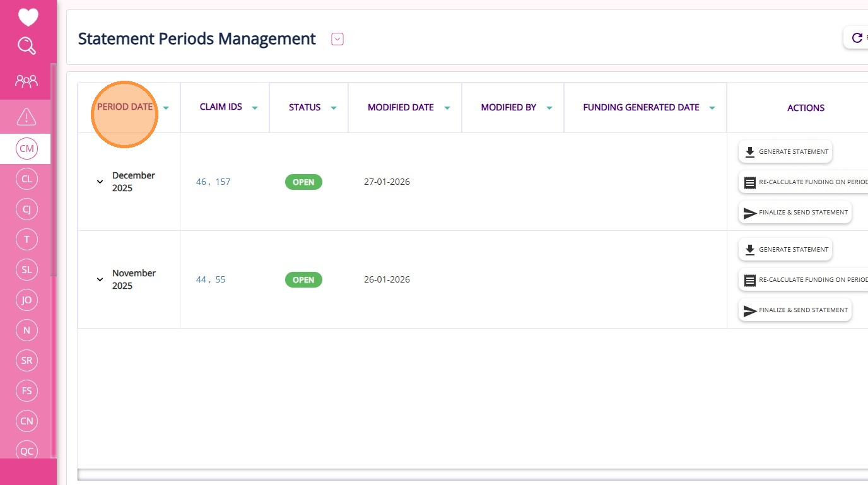The width and height of the screenshot is (868, 485).
Task: Open the Period Date column filter arrow
Action: click(x=166, y=108)
